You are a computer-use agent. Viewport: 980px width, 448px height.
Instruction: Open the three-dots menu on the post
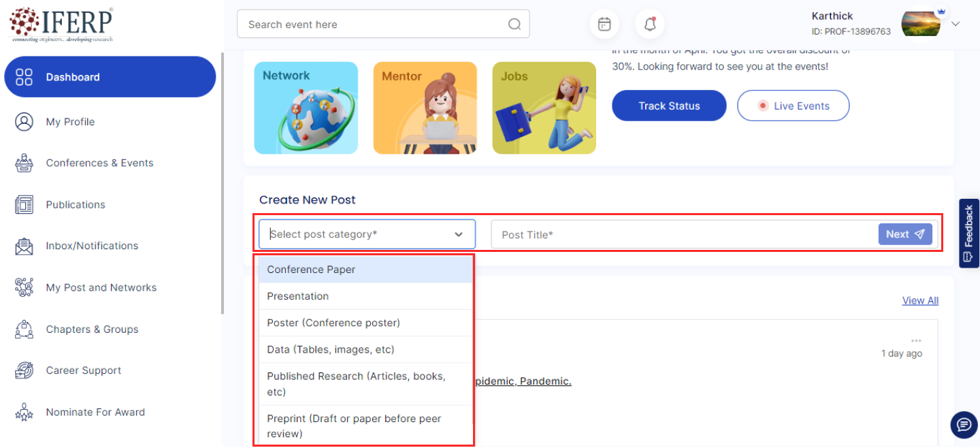pos(916,340)
